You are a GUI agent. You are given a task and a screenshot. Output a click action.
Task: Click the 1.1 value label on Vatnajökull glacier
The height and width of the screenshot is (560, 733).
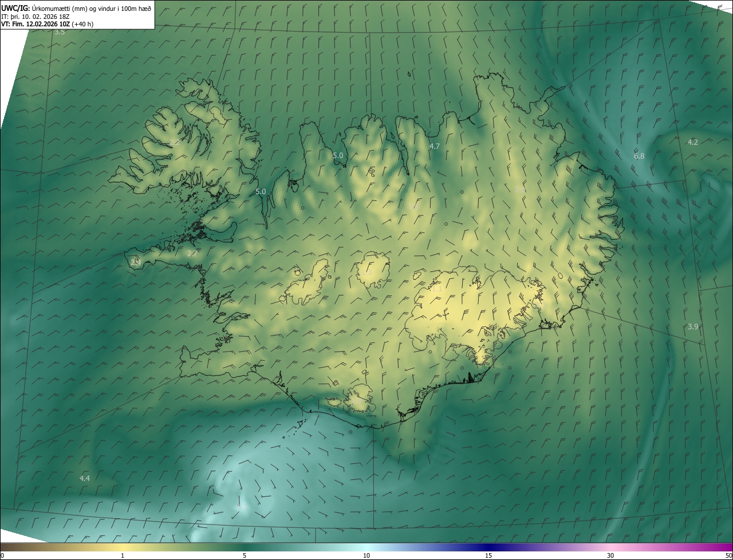436,289
